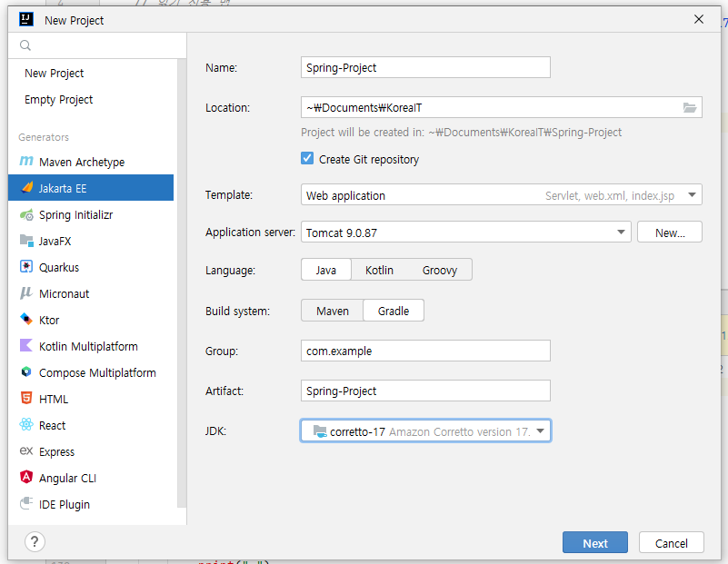Expand the Application server dropdown arrow
Viewport: 728px width, 564px height.
[621, 232]
